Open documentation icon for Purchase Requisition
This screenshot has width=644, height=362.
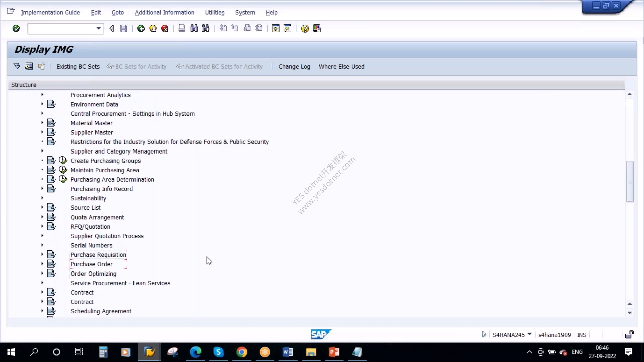(x=51, y=255)
